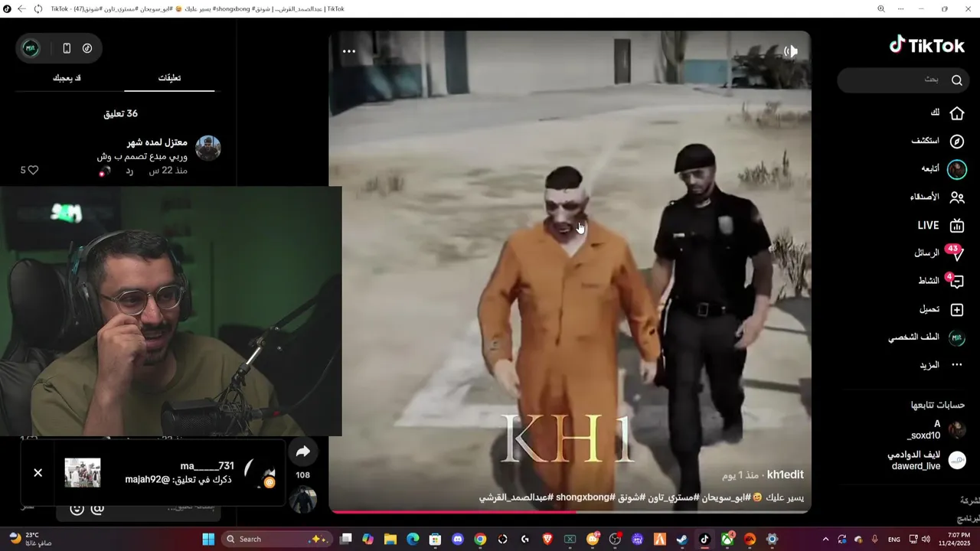This screenshot has width=980, height=551.
Task: Click the Upload (تحميل) plus icon
Action: pyautogui.click(x=956, y=310)
